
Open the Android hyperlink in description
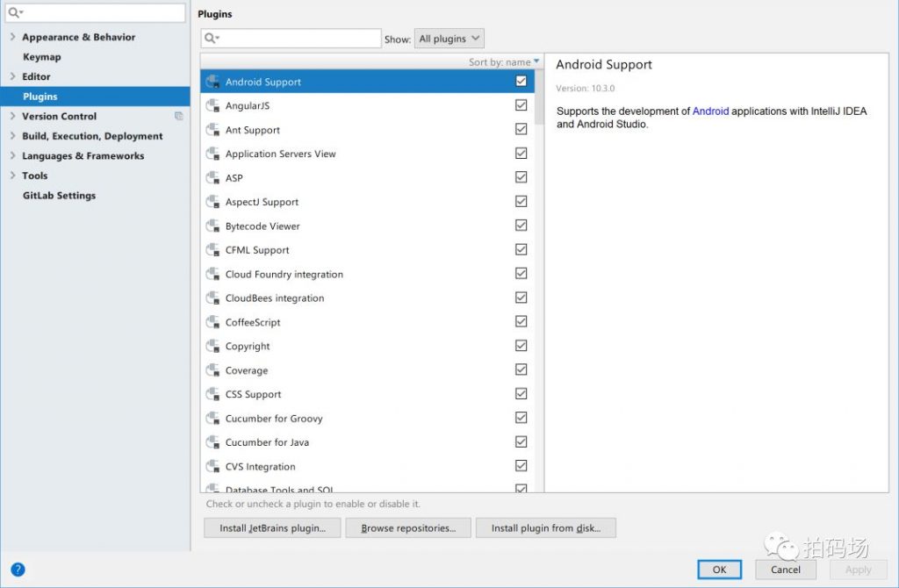pos(710,111)
